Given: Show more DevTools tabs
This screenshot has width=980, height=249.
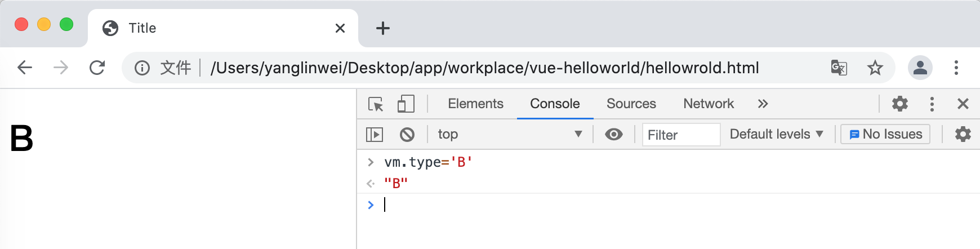Looking at the screenshot, I should click(763, 104).
